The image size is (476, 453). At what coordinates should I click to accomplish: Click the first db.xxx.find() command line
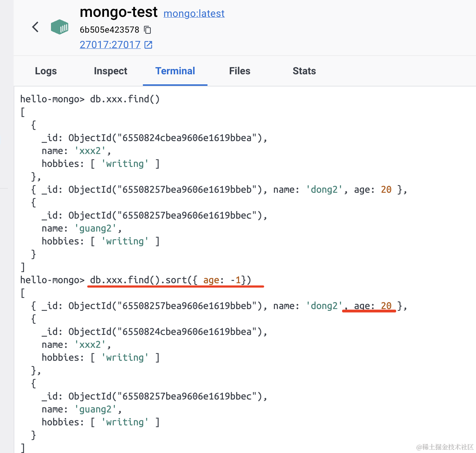125,99
